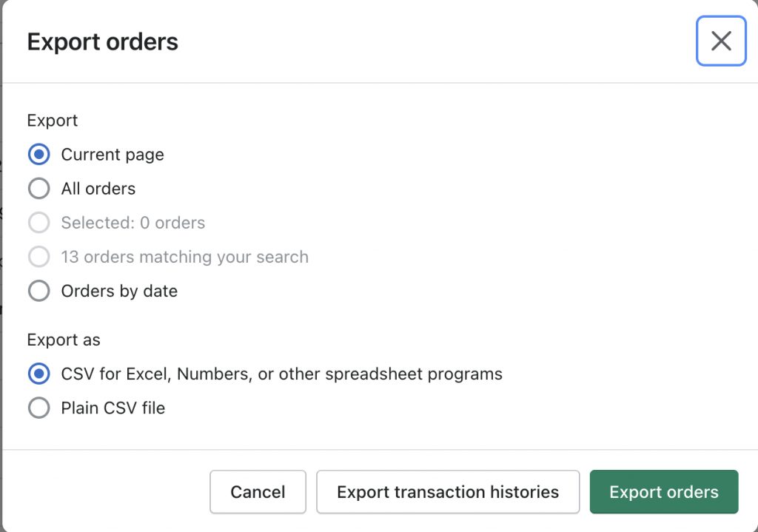Click the green Export orders button

click(663, 492)
